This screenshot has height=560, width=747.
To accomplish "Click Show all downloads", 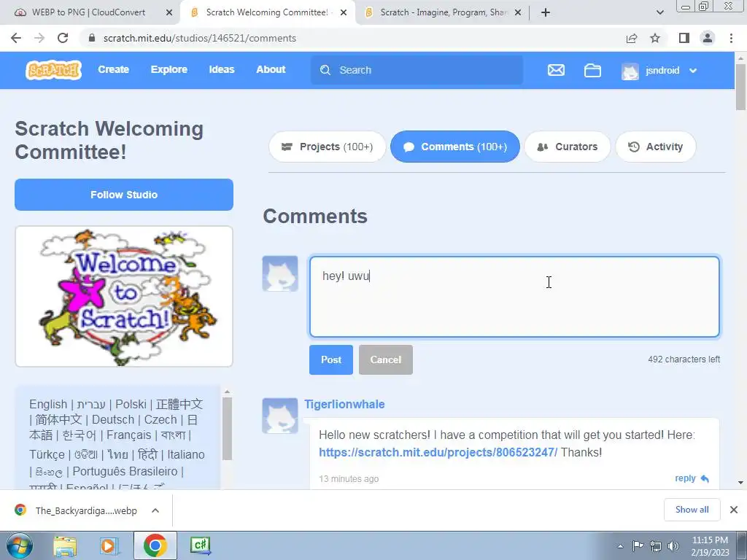I will point(692,510).
